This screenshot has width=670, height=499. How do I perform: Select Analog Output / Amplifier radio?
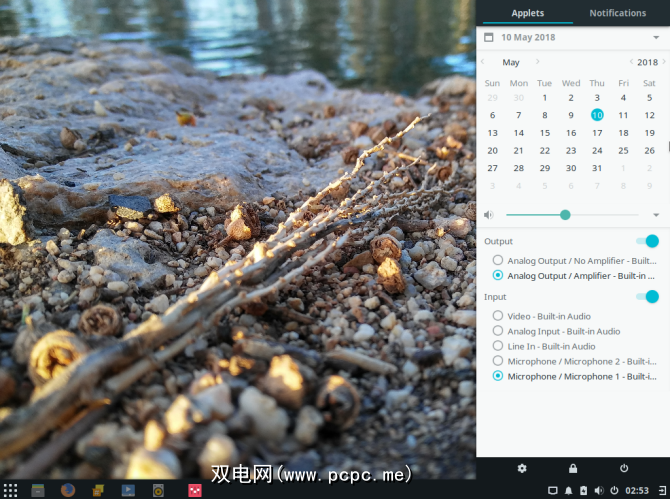pos(497,275)
